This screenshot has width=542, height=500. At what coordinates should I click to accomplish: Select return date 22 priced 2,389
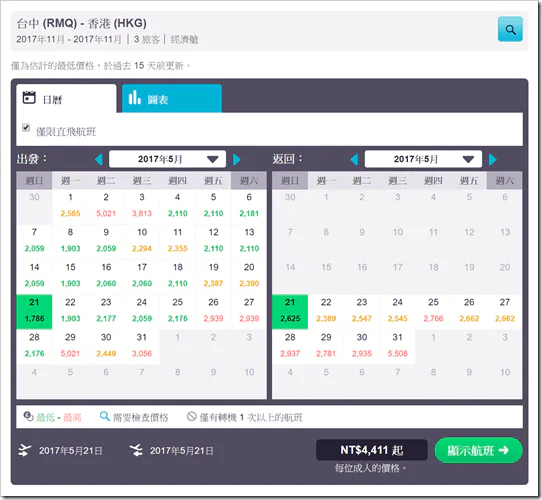(326, 311)
